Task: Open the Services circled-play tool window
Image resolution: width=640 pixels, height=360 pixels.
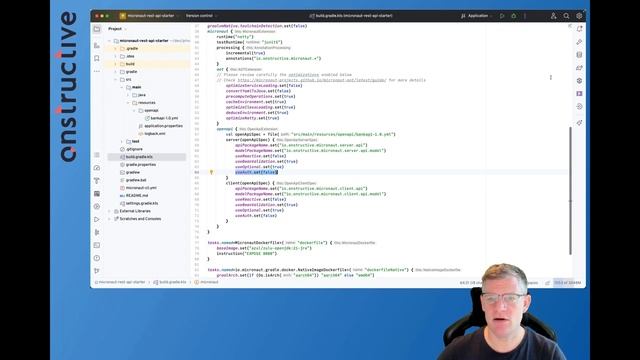Action: pyautogui.click(x=97, y=207)
